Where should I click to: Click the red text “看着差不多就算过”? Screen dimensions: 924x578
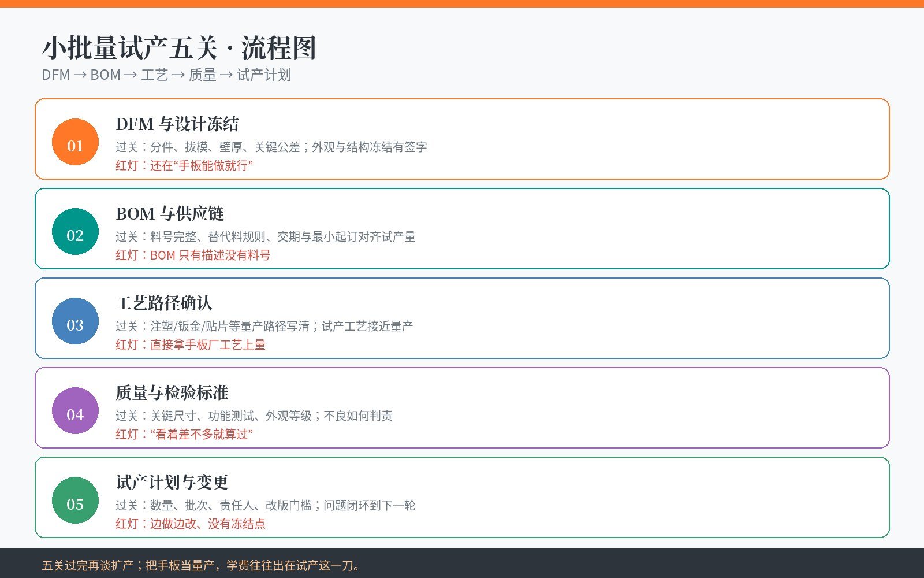point(202,434)
